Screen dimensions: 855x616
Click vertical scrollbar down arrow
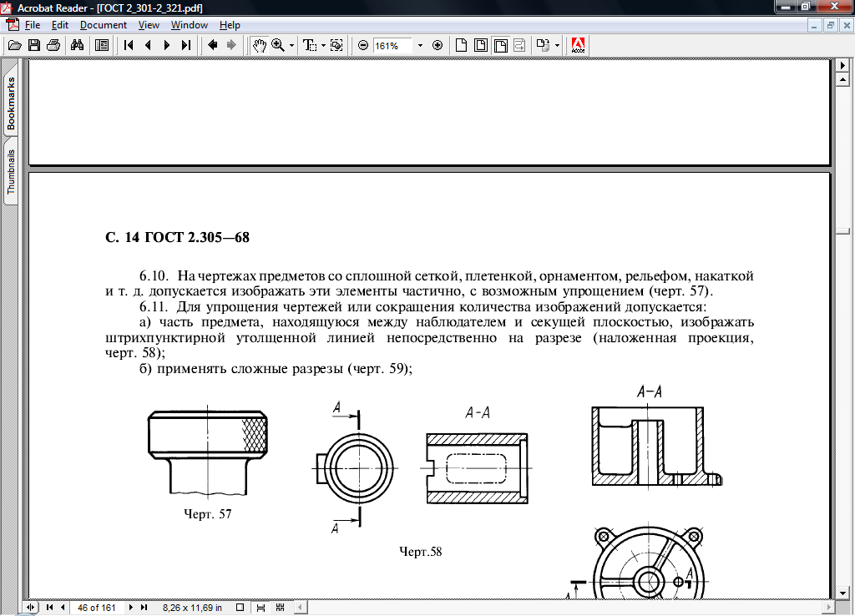pos(842,593)
